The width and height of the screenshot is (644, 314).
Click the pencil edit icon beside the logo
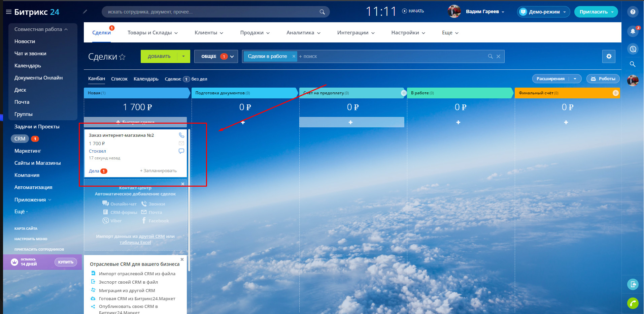click(85, 12)
